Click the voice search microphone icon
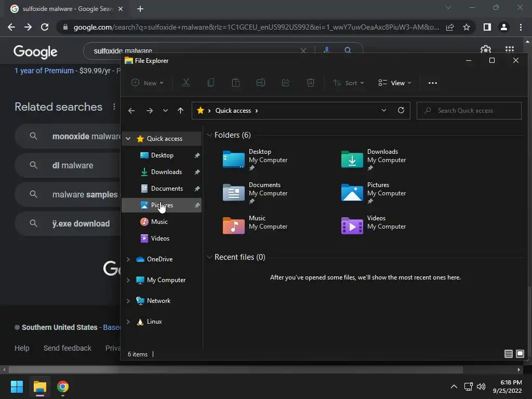 [326, 50]
